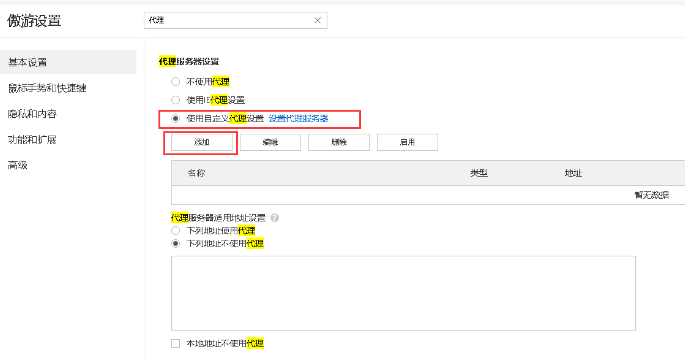The height and width of the screenshot is (363, 685).
Task: Switch to 鼠标手势和快捷键 settings
Action: [47, 88]
